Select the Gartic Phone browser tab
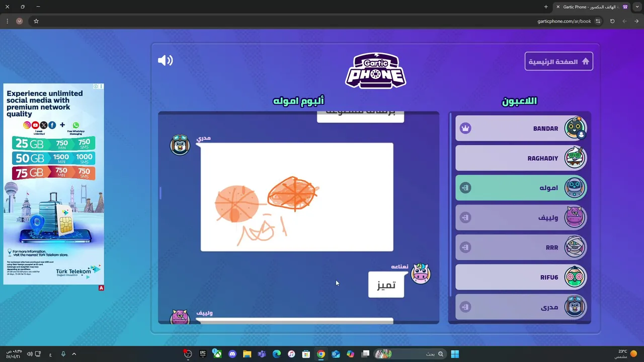This screenshot has height=362, width=644. 592,7
